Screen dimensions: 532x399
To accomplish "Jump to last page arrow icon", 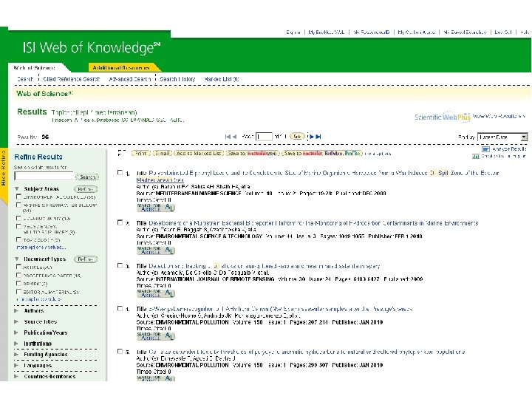I will 318,137.
